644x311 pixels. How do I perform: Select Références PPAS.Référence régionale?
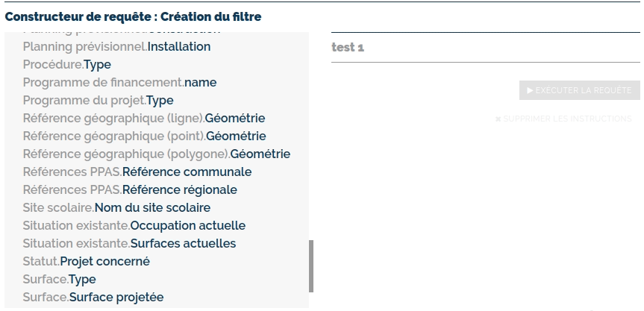point(130,190)
